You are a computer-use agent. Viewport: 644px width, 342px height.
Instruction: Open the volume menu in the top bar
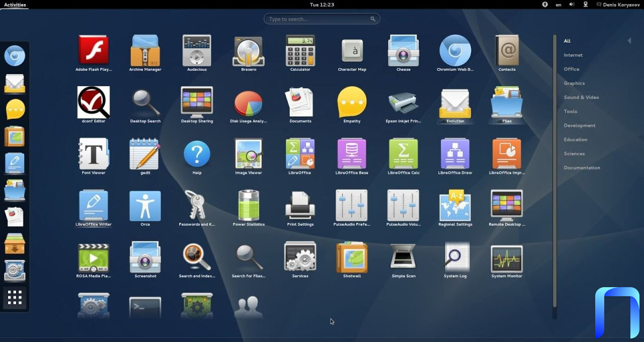(x=572, y=5)
